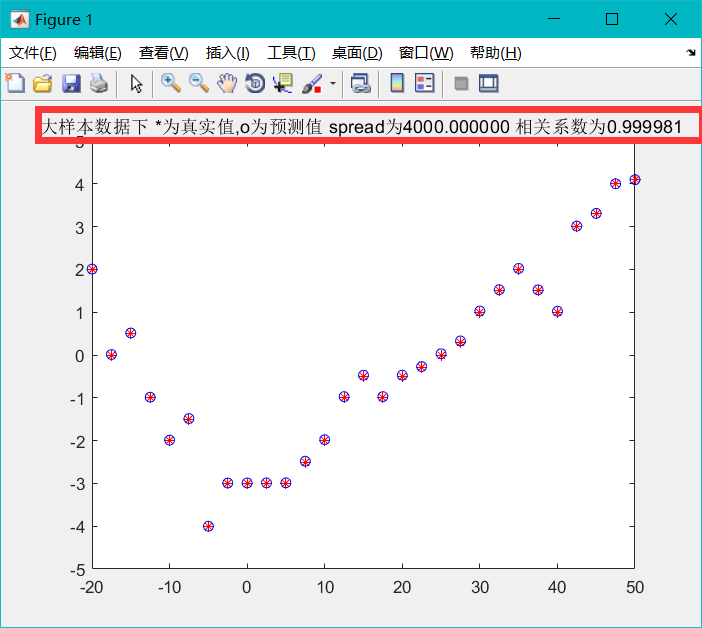Image resolution: width=702 pixels, height=628 pixels.
Task: Activate the Zoom Out magnifier tool
Action: pos(199,83)
